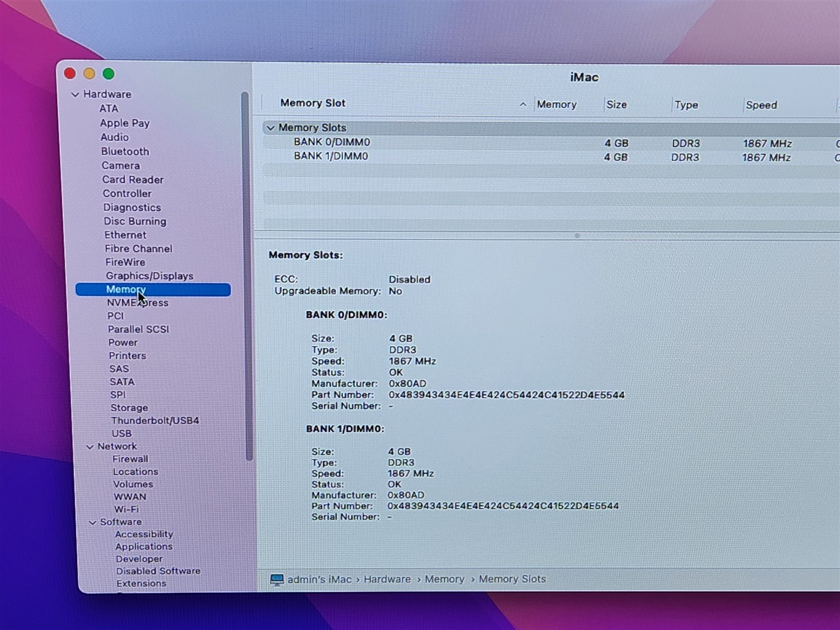Open Fibre Channel info
This screenshot has width=840, height=630.
(138, 248)
